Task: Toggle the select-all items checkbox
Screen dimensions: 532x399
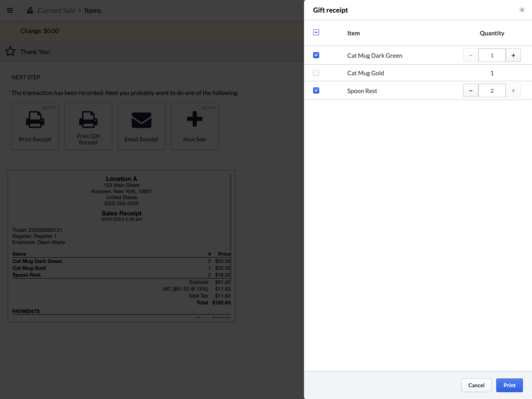Action: (x=316, y=32)
